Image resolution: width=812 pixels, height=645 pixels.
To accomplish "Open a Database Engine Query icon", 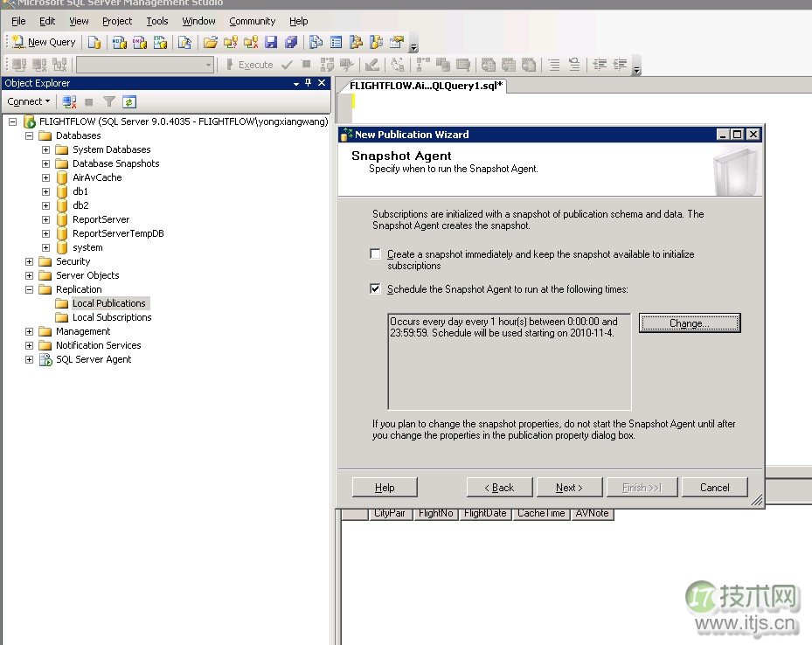I will click(x=94, y=42).
